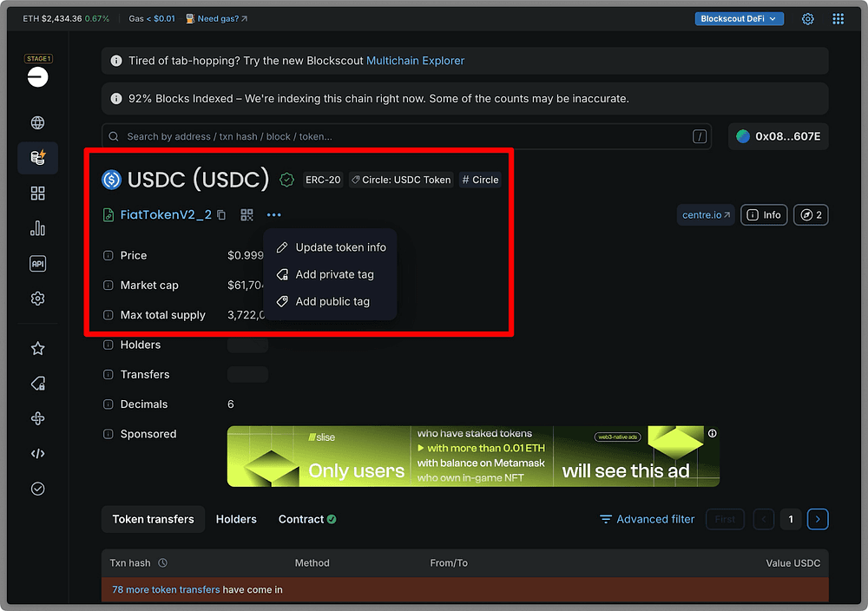Viewport: 868px width, 611px height.
Task: Click the Circle: USDC Token tag
Action: pyautogui.click(x=401, y=180)
